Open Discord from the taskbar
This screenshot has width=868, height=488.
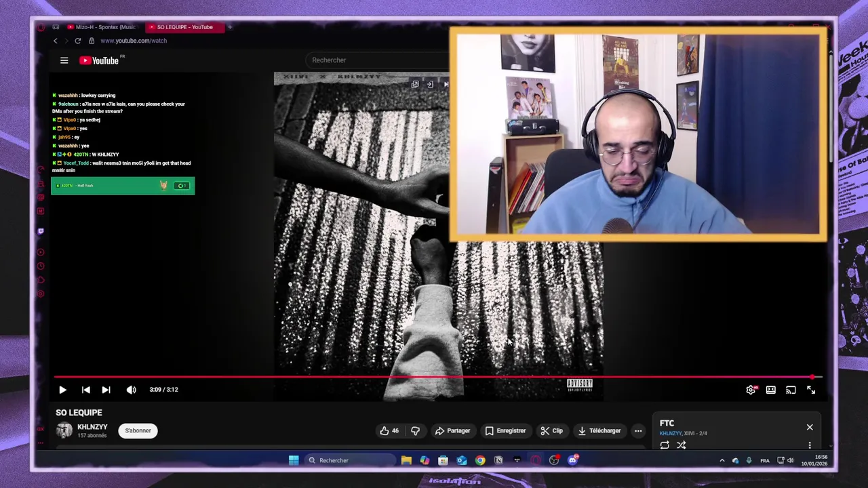click(573, 460)
